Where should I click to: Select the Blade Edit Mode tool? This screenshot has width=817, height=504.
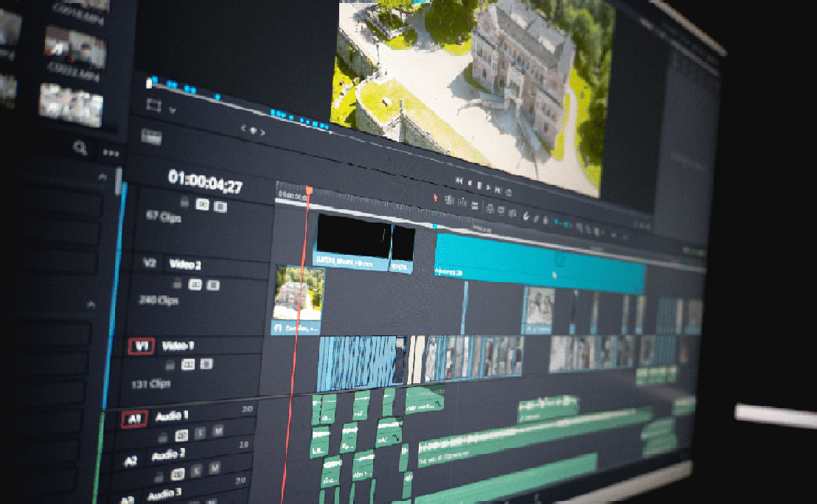(x=475, y=205)
